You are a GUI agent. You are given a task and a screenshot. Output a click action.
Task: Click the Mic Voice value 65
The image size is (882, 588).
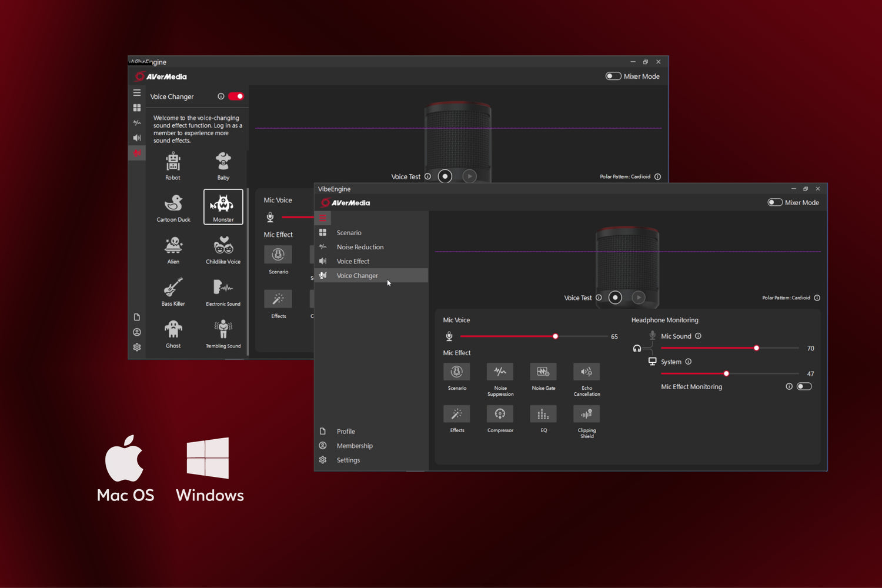click(614, 337)
